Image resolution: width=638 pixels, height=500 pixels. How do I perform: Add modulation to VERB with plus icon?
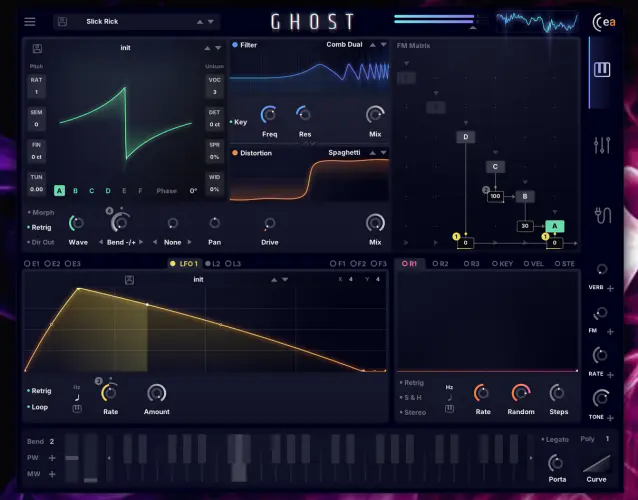point(610,288)
